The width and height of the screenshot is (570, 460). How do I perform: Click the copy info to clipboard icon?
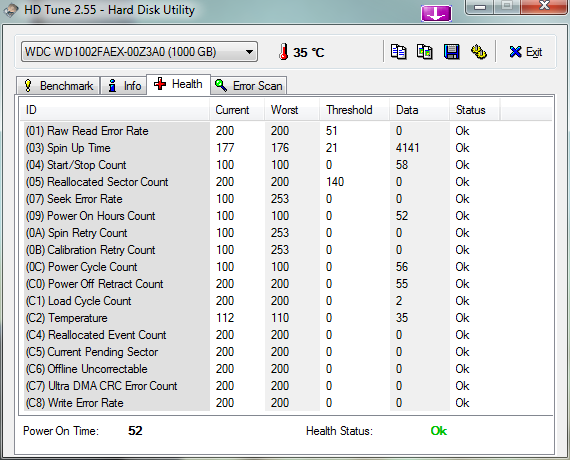click(x=398, y=52)
